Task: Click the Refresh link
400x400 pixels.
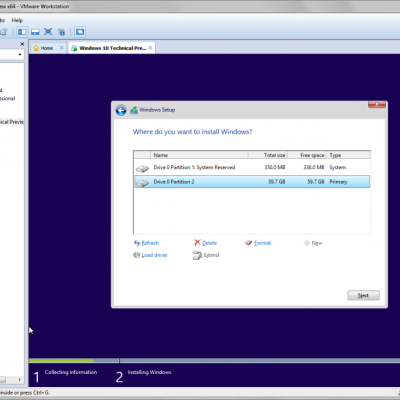Action: coord(150,243)
